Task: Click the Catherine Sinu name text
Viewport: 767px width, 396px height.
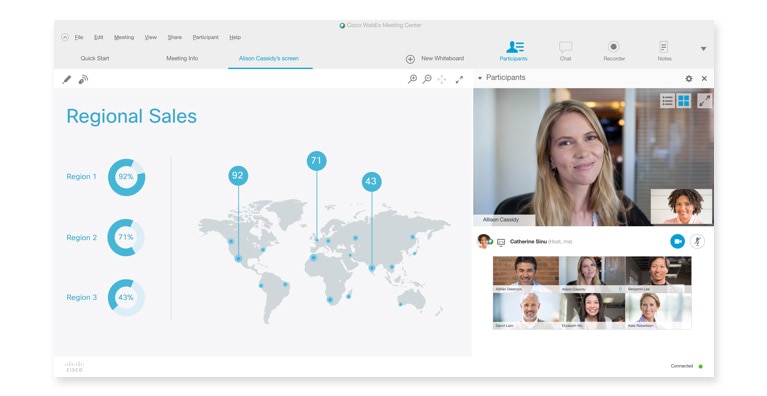Action: pyautogui.click(x=528, y=242)
